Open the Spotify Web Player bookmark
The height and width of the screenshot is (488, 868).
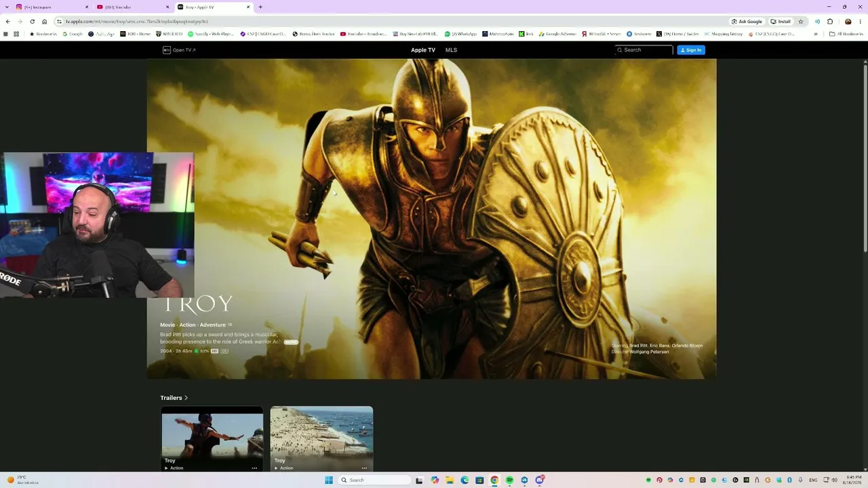211,34
